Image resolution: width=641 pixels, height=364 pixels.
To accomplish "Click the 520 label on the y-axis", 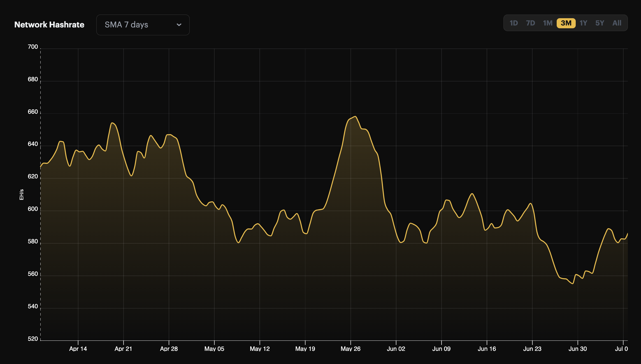I will 32,339.
